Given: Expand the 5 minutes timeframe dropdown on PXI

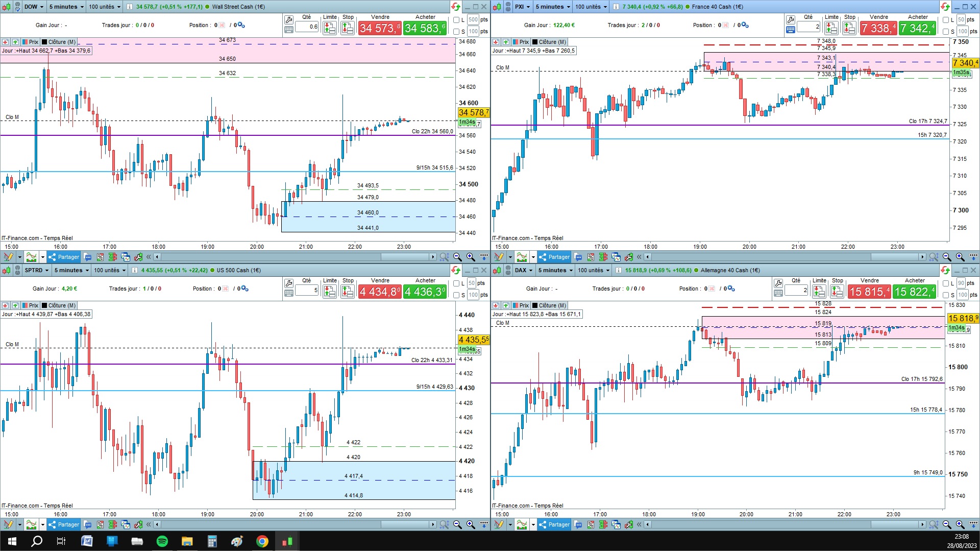Looking at the screenshot, I should click(552, 7).
